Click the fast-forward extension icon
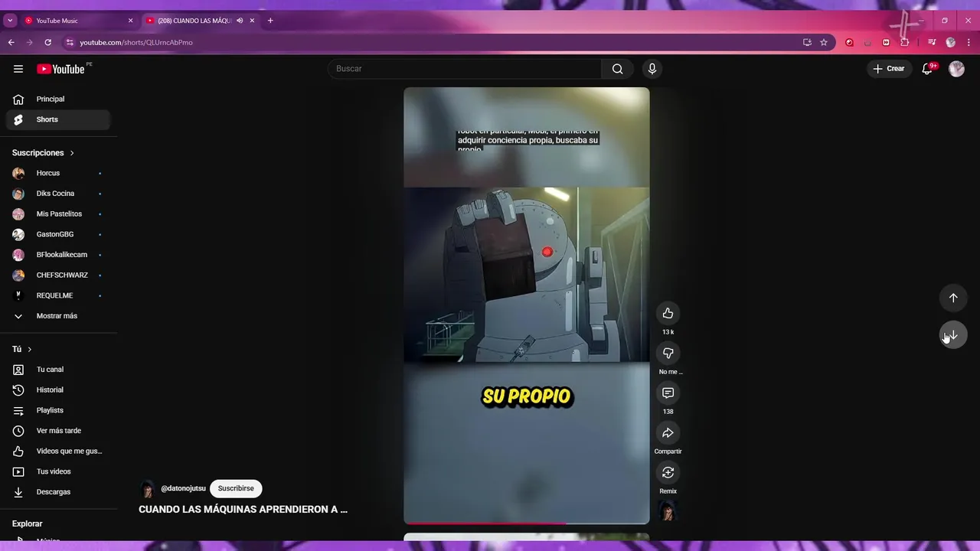The image size is (980, 551). point(886,42)
